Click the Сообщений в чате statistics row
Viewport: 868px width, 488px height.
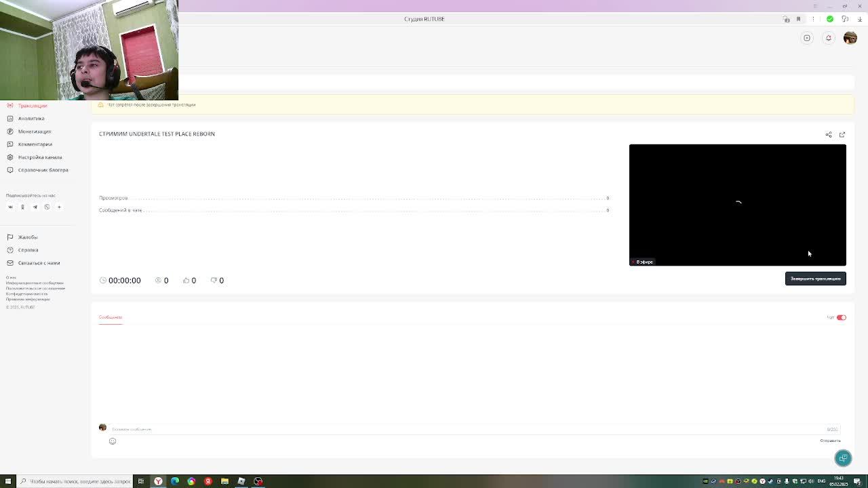point(354,210)
